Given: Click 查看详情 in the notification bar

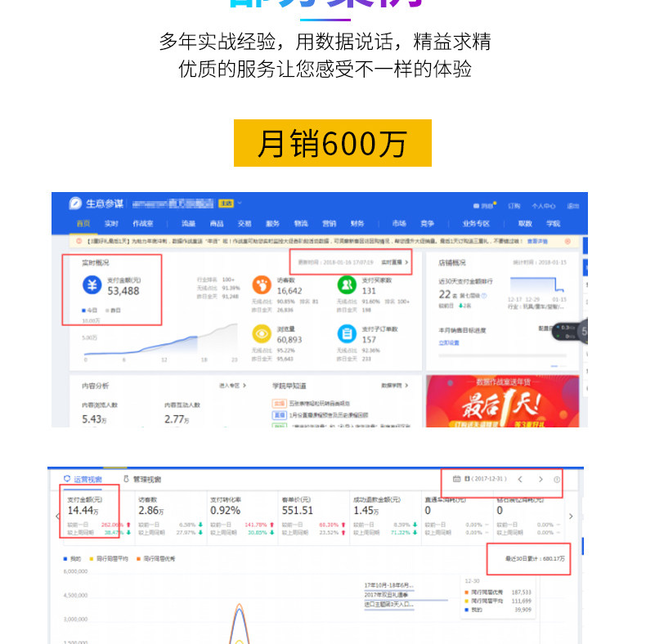Looking at the screenshot, I should 537,241.
